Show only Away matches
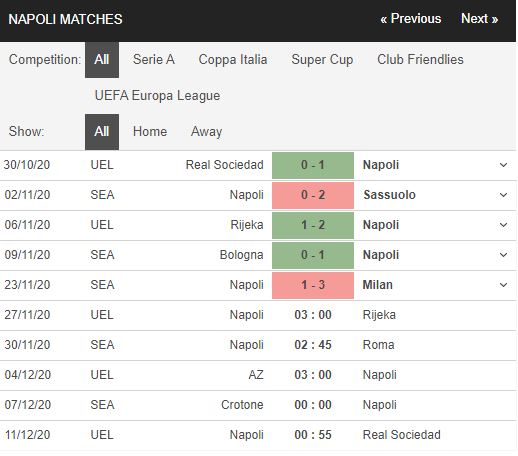Viewport: 518px width, 456px height. coord(206,132)
